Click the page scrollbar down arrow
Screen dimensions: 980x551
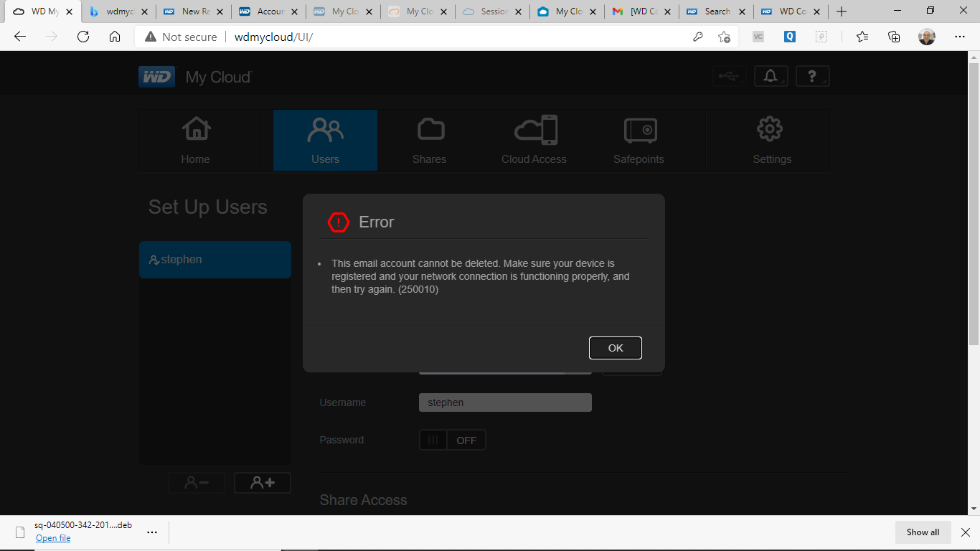[974, 509]
